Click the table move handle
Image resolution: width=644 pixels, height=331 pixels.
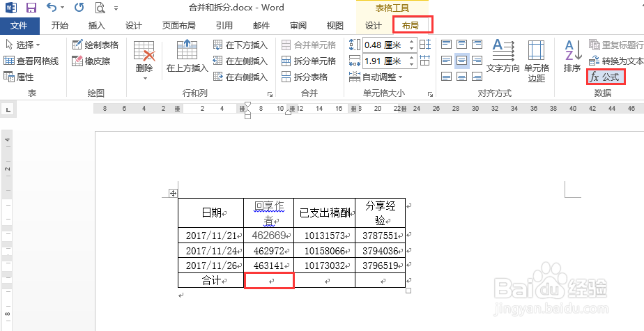pyautogui.click(x=173, y=193)
